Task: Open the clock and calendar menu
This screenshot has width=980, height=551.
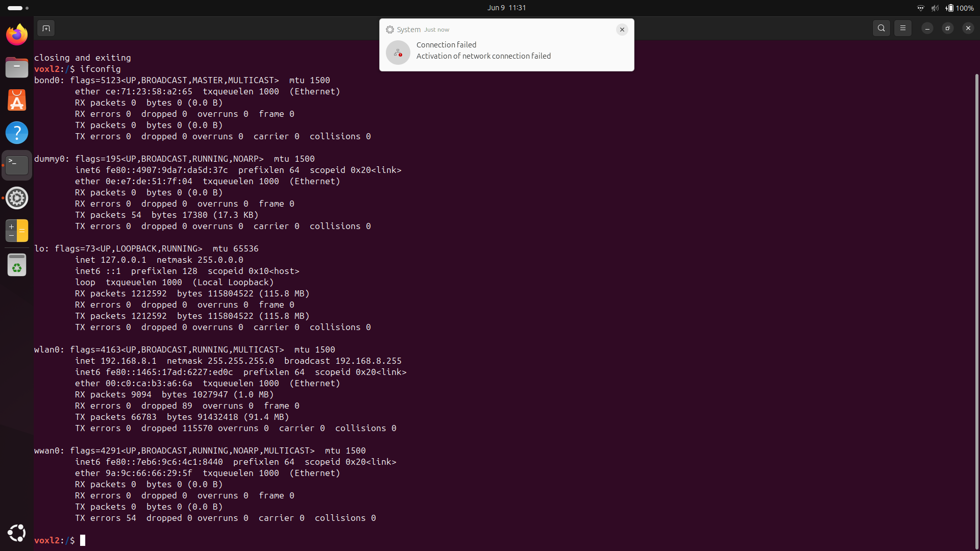Action: click(x=506, y=8)
